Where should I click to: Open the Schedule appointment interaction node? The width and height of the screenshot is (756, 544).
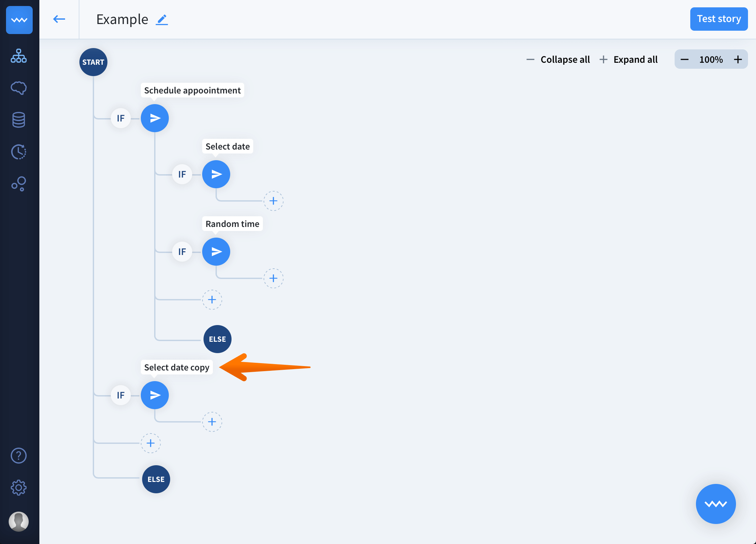point(155,118)
